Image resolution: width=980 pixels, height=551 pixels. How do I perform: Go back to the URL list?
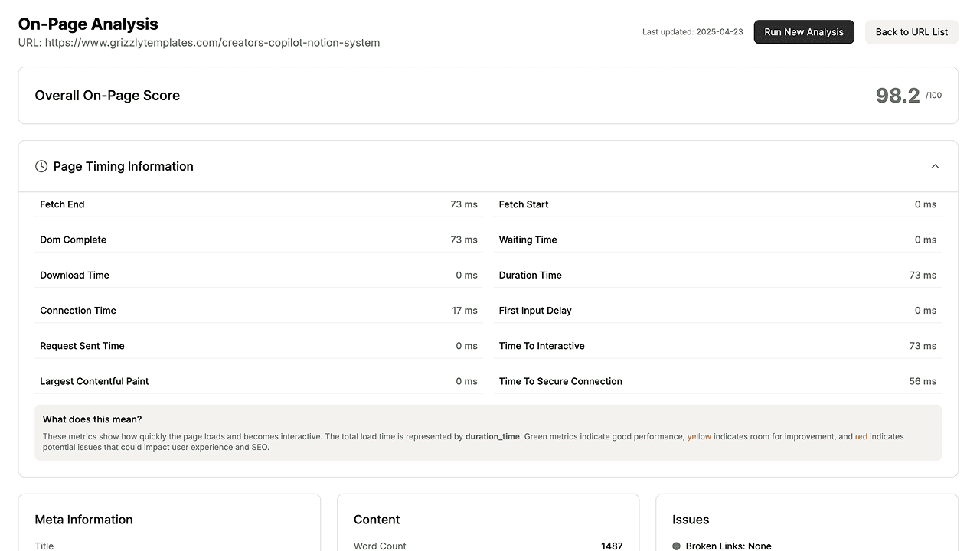tap(912, 32)
